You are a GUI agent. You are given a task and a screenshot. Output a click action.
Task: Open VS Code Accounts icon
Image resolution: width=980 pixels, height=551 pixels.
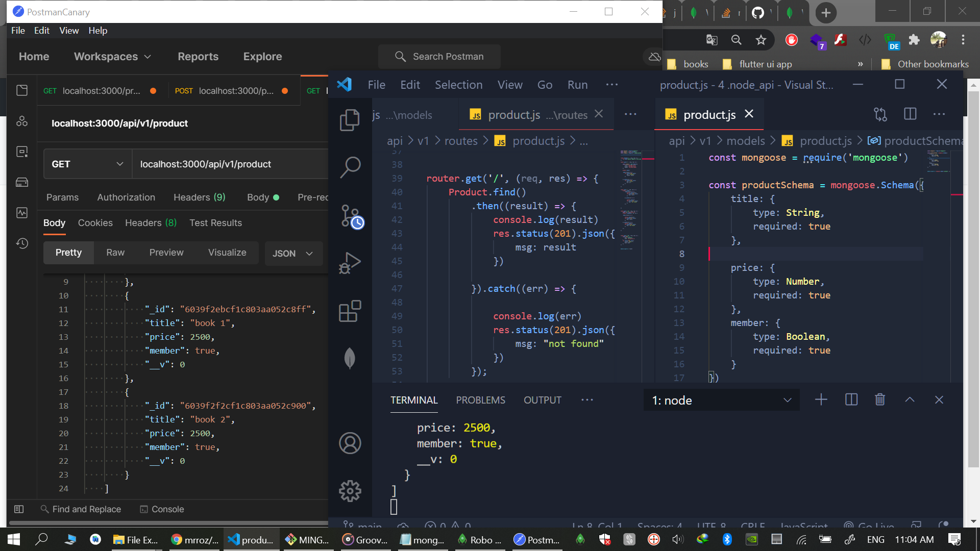[x=350, y=443]
